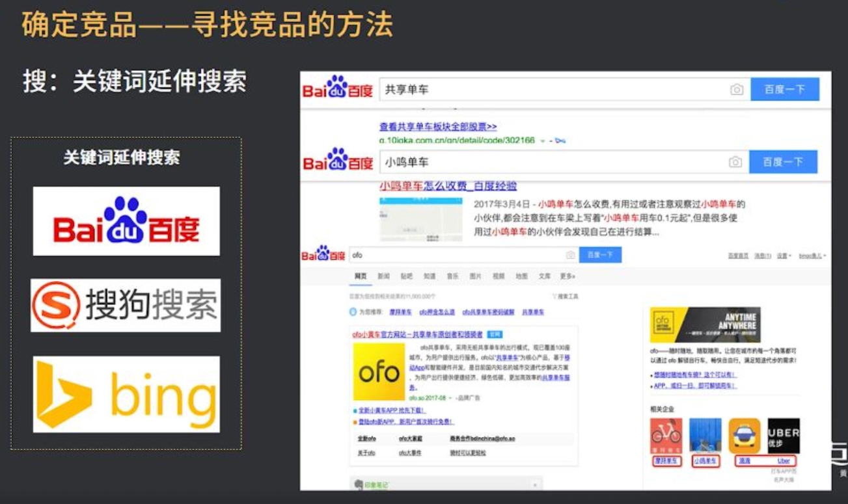This screenshot has height=504, width=848.
Task: Open the 关于ofo sublink
Action: pos(366,453)
